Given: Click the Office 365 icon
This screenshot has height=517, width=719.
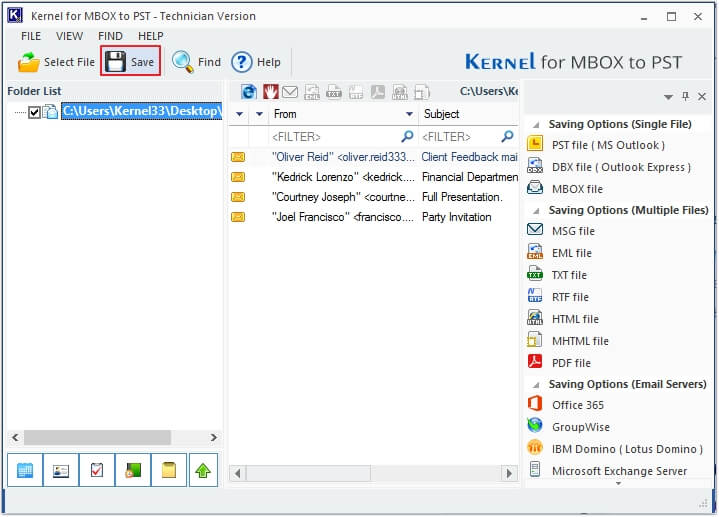Looking at the screenshot, I should click(x=535, y=404).
